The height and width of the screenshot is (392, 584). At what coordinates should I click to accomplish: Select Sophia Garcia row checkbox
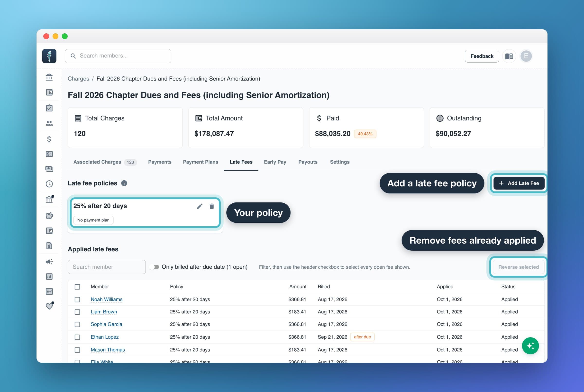click(77, 325)
